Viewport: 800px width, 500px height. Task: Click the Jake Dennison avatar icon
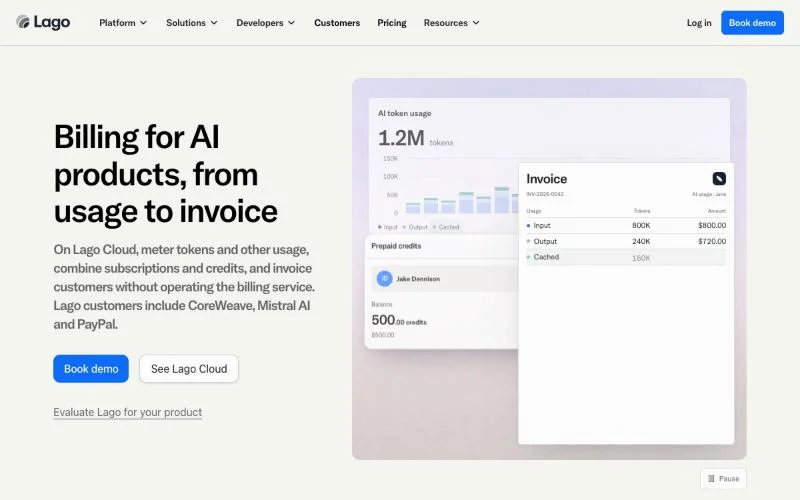[384, 279]
